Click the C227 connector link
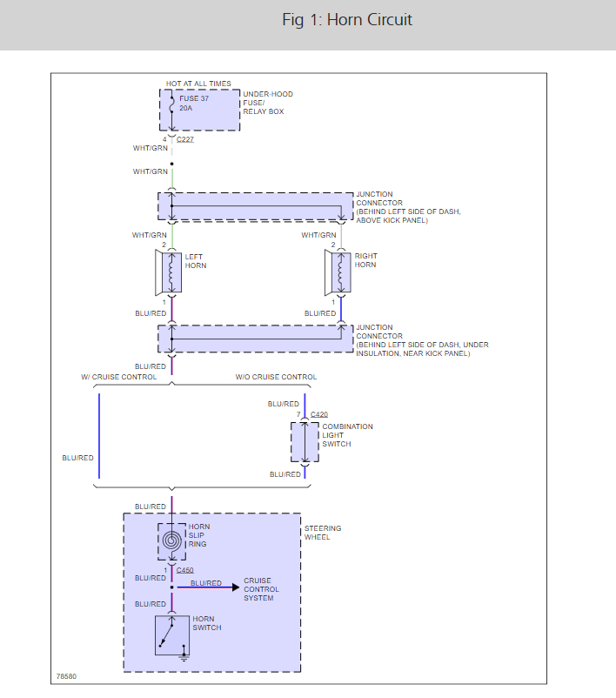This screenshot has height=698, width=616. pyautogui.click(x=185, y=139)
